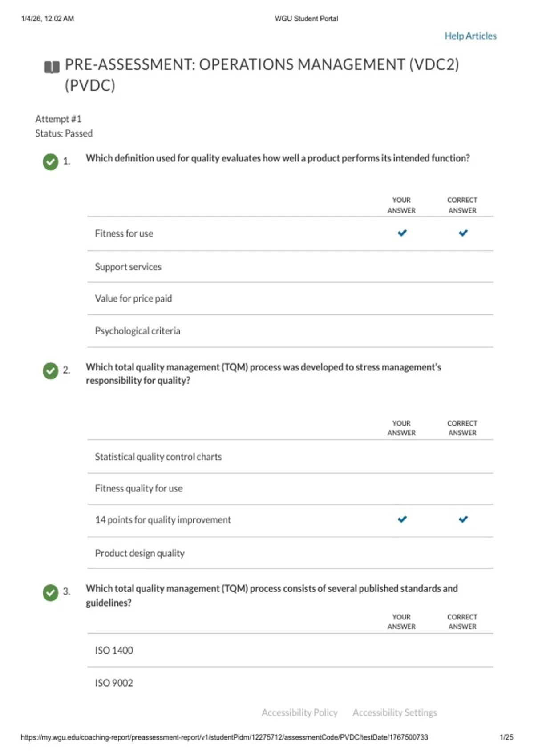
Task: Click the green check icon for question 1
Action: (51, 162)
